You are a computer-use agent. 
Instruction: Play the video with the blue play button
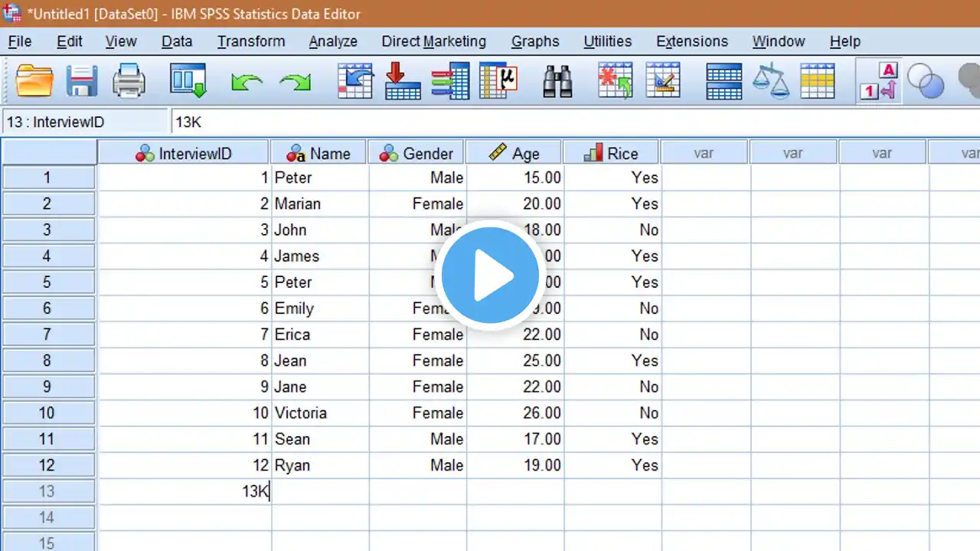pyautogui.click(x=490, y=275)
